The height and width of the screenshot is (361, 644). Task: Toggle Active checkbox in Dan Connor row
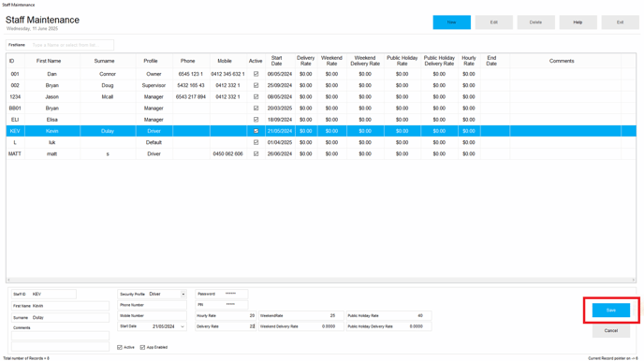click(256, 74)
